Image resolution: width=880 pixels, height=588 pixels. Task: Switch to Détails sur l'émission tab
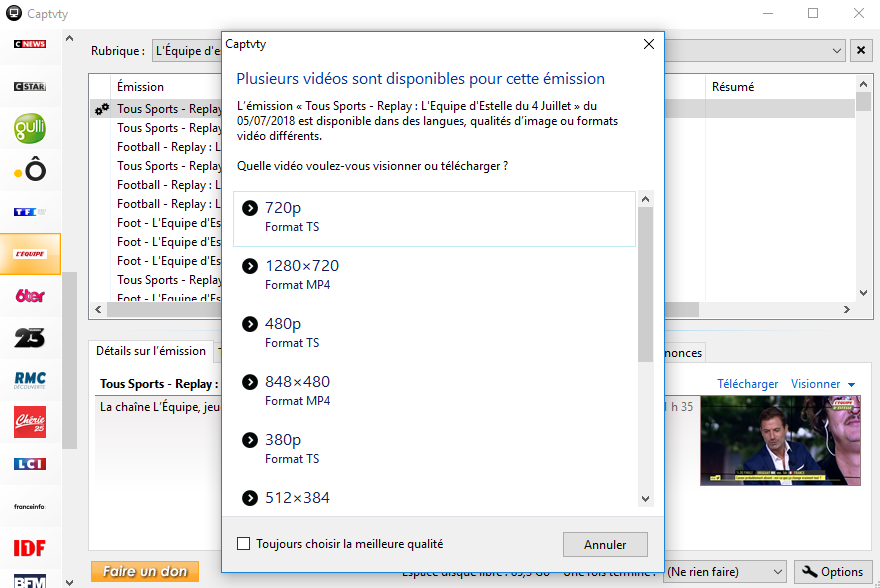pos(151,351)
